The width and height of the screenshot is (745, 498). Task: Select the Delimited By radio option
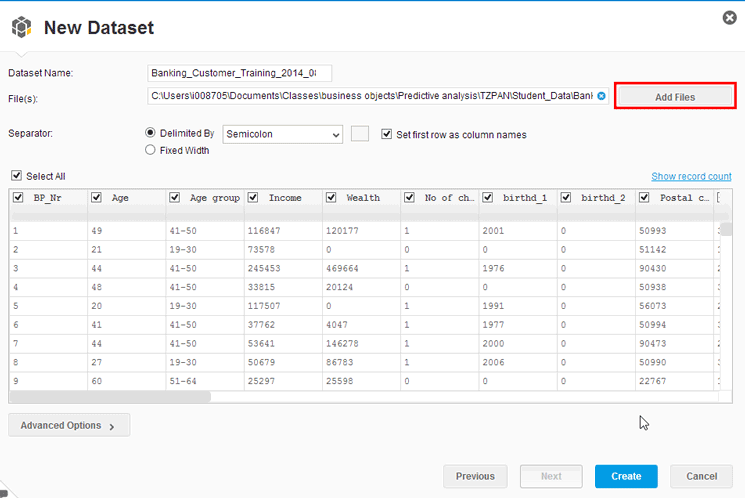click(x=150, y=133)
